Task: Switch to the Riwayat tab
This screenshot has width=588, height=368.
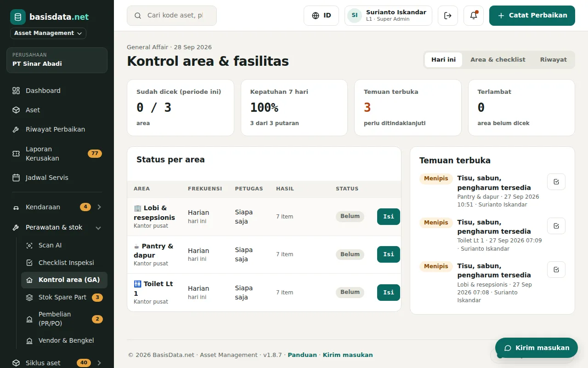Action: (554, 60)
